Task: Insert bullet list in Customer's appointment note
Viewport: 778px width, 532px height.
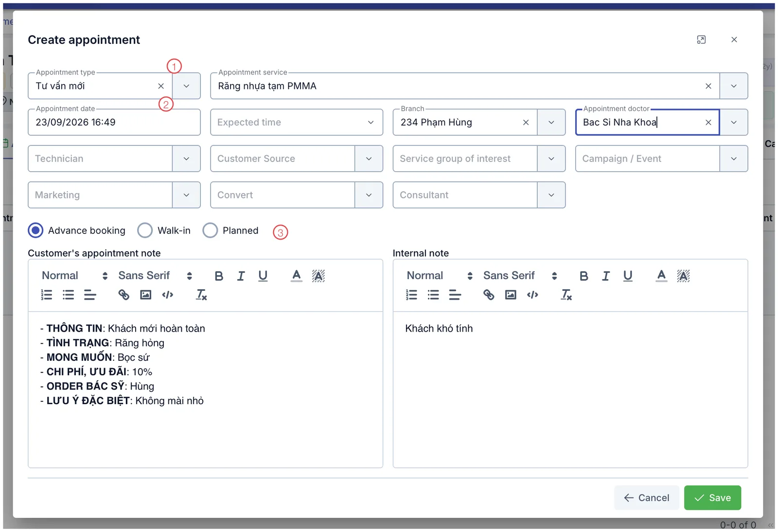Action: pyautogui.click(x=69, y=295)
